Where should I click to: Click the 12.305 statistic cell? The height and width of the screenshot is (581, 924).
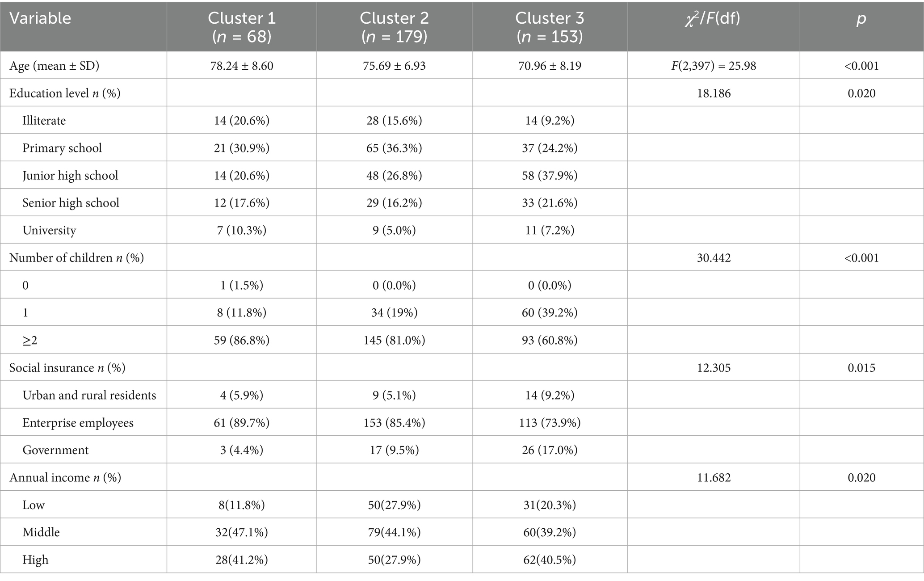[x=714, y=368]
